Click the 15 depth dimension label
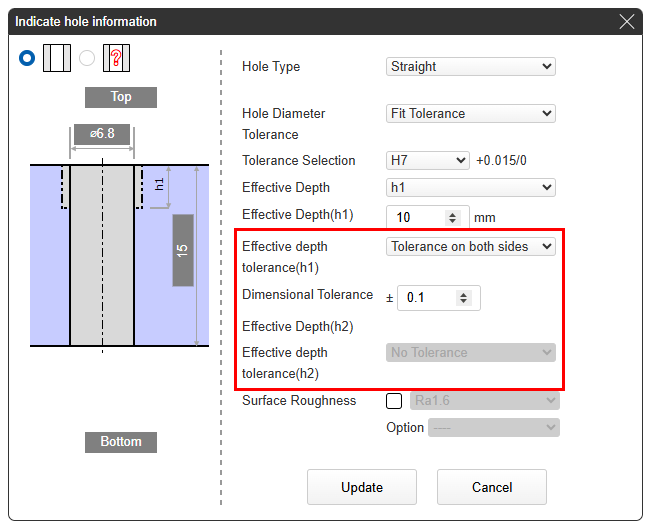 [182, 250]
